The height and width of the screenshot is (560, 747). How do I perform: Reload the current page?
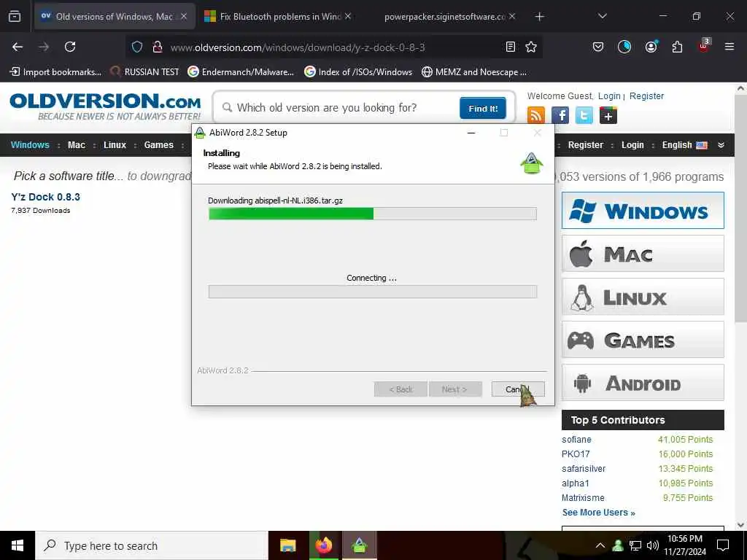(x=70, y=47)
